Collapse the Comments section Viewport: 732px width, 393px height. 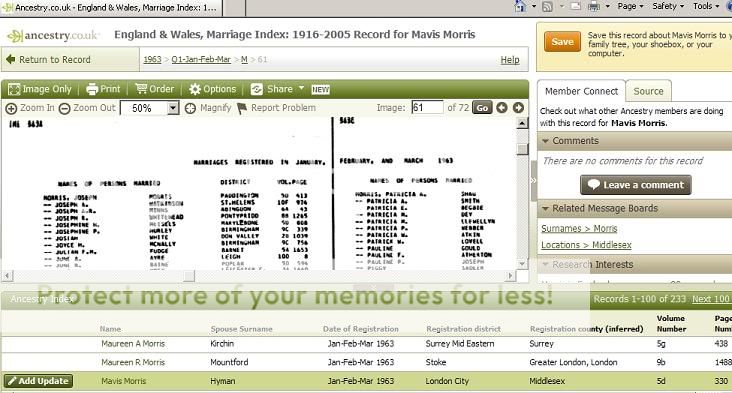pyautogui.click(x=545, y=141)
